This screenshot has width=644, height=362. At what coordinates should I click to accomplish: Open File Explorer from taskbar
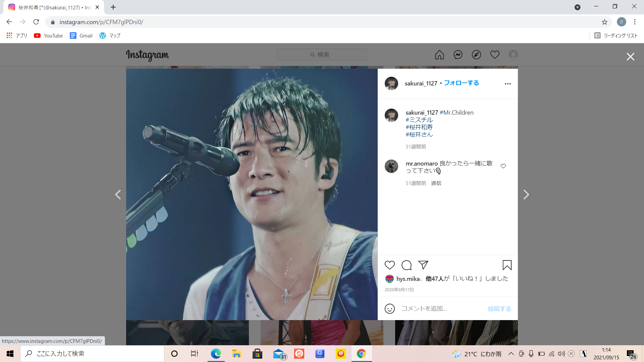click(237, 354)
